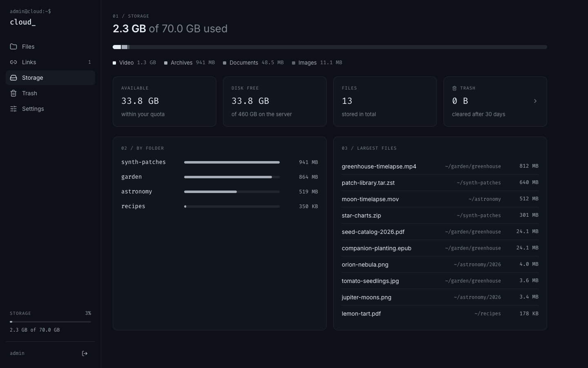Click the admin username at bottom
The height and width of the screenshot is (368, 588).
tap(17, 353)
